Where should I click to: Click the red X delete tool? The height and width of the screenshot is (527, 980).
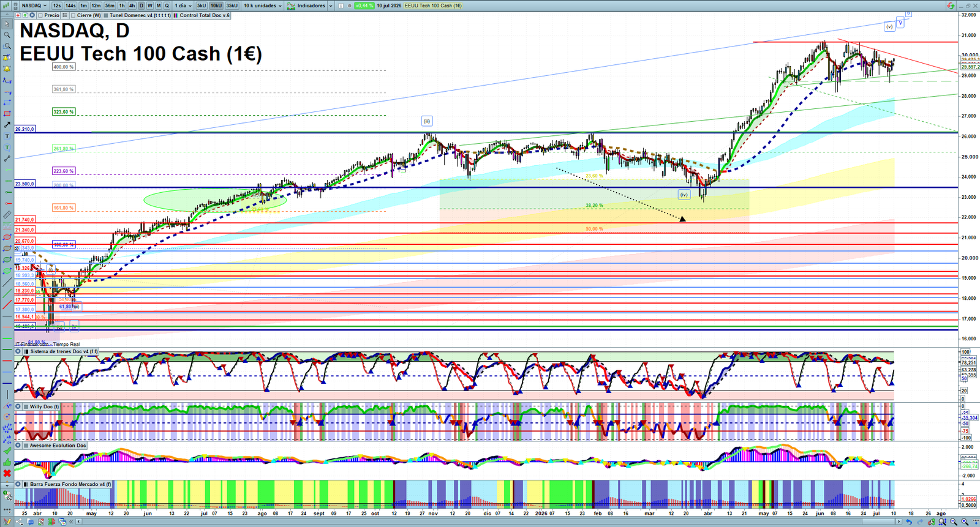click(7, 473)
